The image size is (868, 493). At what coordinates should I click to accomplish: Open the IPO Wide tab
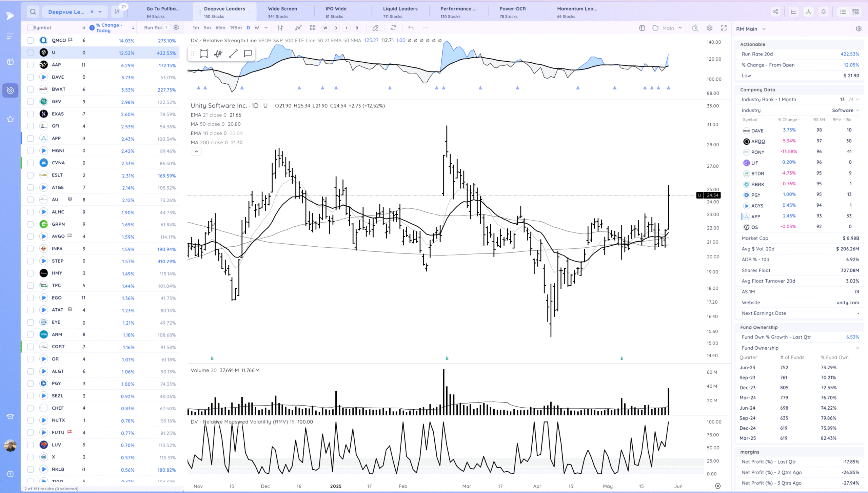coord(336,12)
